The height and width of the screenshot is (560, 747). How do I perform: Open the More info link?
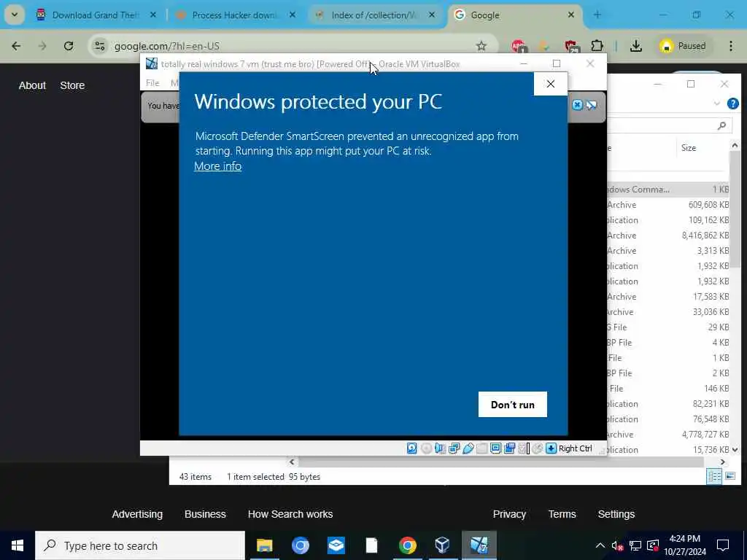tap(217, 166)
